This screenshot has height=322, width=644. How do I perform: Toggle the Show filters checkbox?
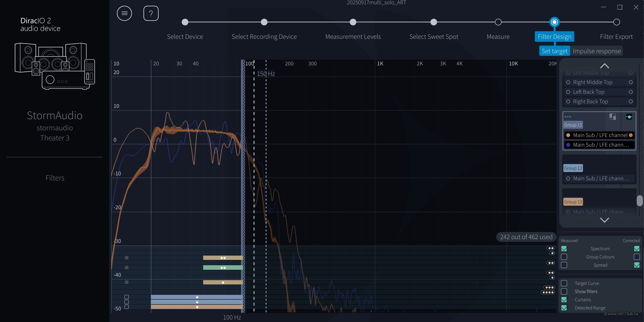(564, 291)
